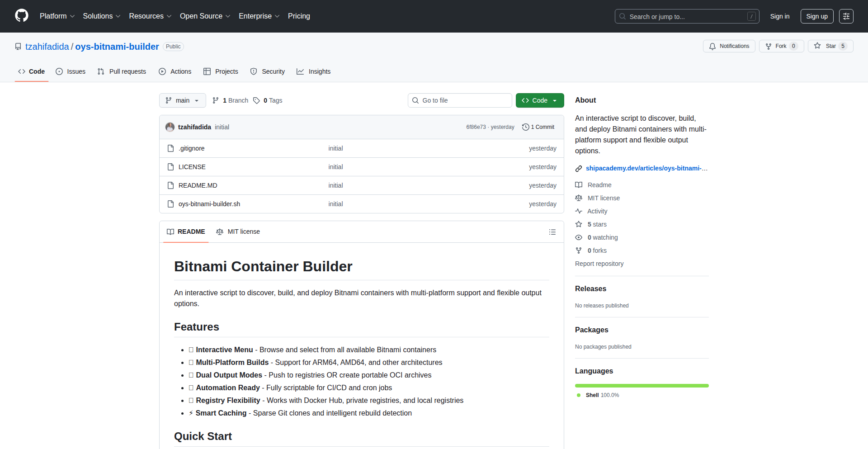Click the repository book icon beside tzahifadida
The image size is (868, 449).
(x=18, y=47)
